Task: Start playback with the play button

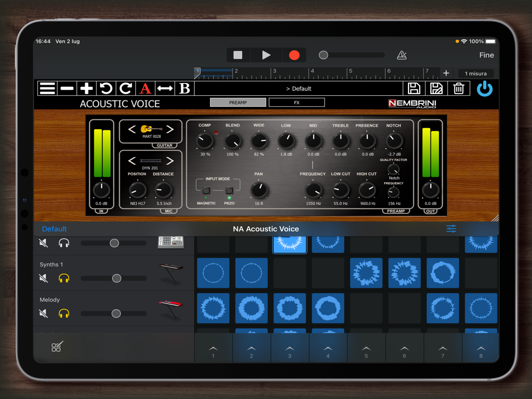Action: (266, 55)
